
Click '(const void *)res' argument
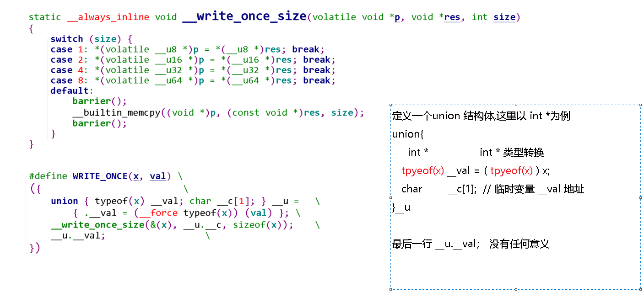point(273,113)
